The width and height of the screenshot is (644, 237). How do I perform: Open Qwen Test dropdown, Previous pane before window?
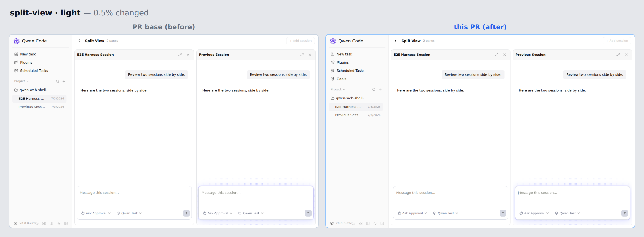[x=251, y=213]
